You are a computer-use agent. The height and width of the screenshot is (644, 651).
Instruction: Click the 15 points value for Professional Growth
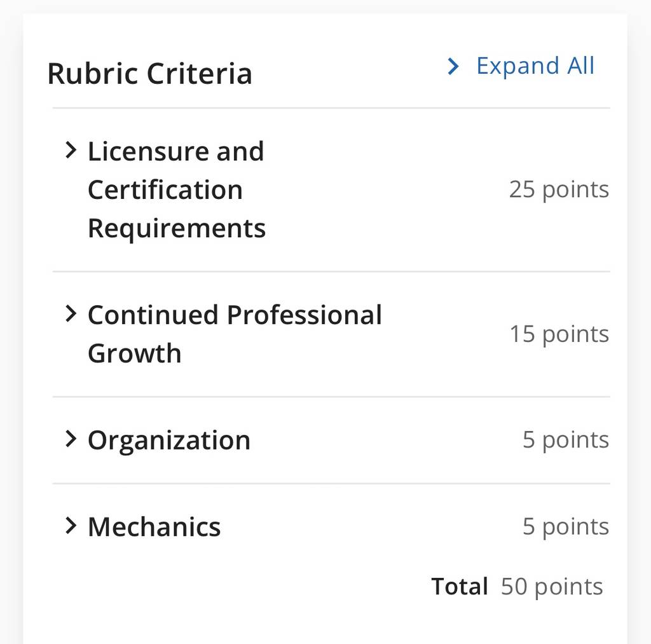pos(559,334)
